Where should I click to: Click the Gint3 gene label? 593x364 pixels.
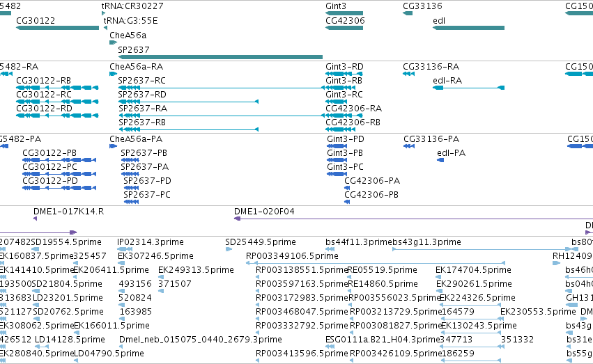click(x=336, y=6)
